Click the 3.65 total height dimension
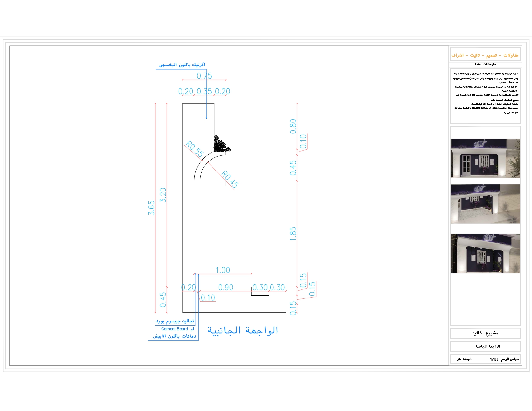532x411 pixels. 152,208
